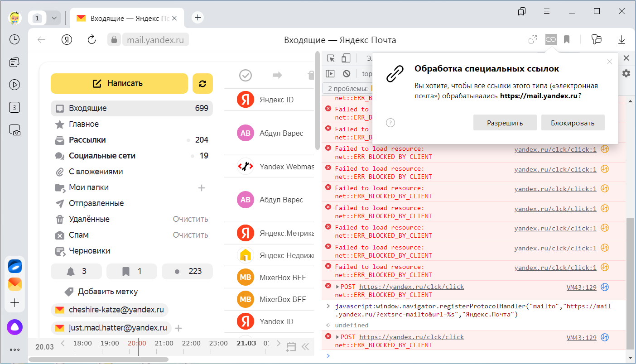Open the screenshot camera tool in sidebar
The image size is (636, 364).
click(14, 130)
